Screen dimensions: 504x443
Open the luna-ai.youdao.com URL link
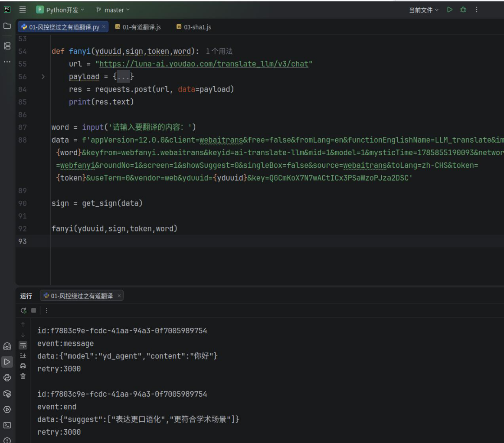point(204,64)
